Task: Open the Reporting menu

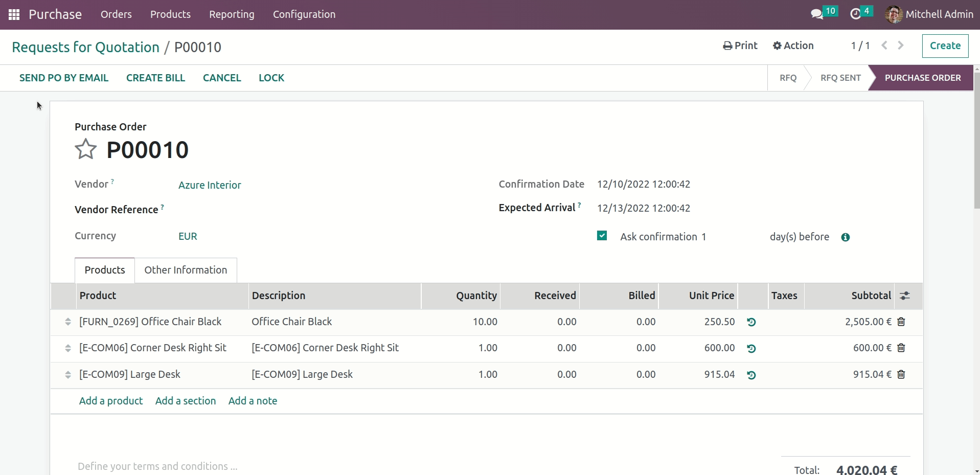Action: coord(232,14)
